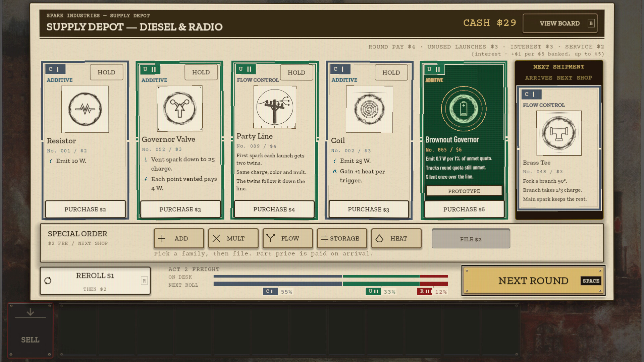Click the NEXT ROLL rarity bar
Viewport: 644px width, 362px height.
[x=330, y=284]
